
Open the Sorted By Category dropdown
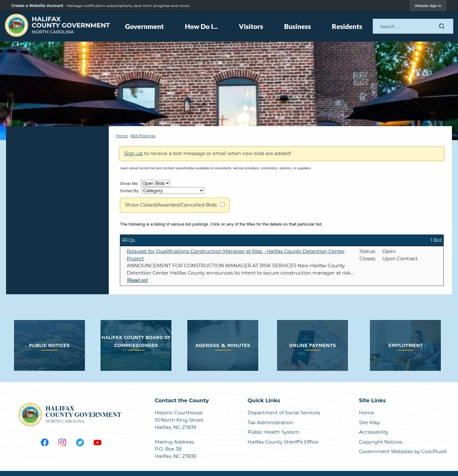tap(173, 190)
